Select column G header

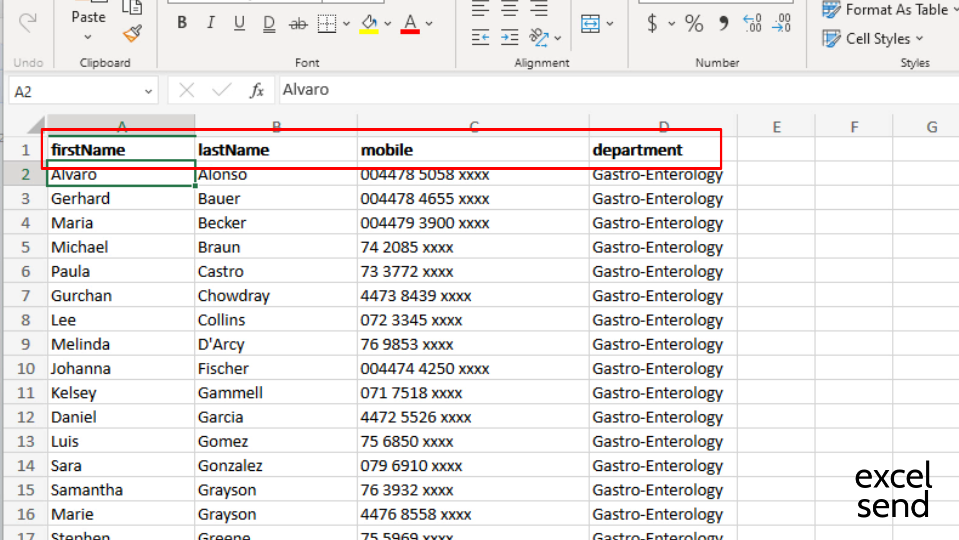931,127
